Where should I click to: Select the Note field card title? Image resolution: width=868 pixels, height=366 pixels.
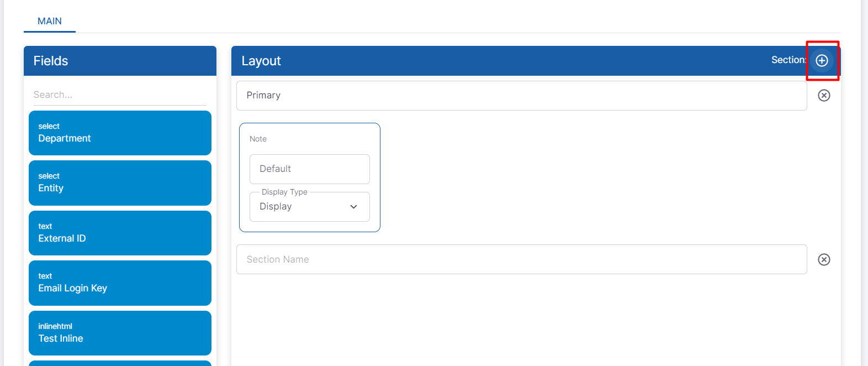click(x=258, y=139)
